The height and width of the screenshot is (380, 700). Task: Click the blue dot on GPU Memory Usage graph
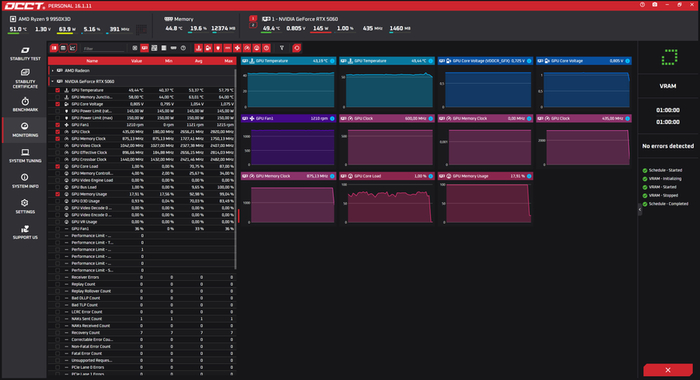(x=529, y=176)
